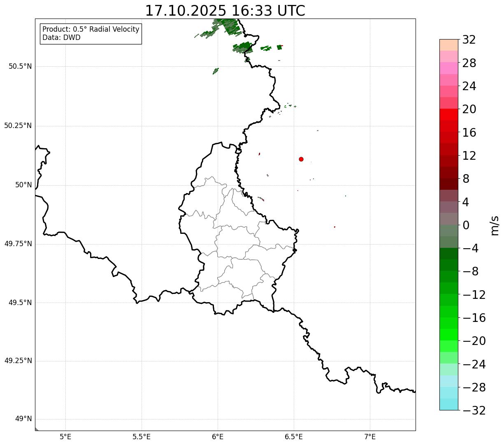
Task: Click the colorbar tick label 4
Action: tap(466, 202)
